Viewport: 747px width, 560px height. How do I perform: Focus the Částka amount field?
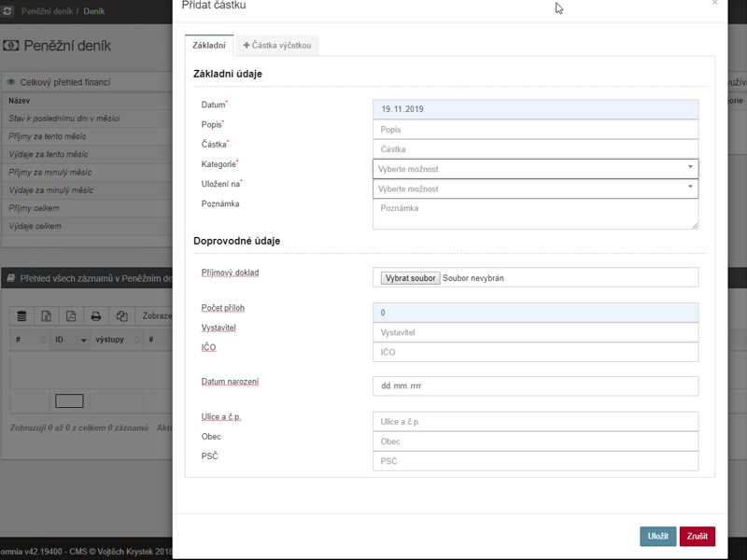click(x=535, y=149)
